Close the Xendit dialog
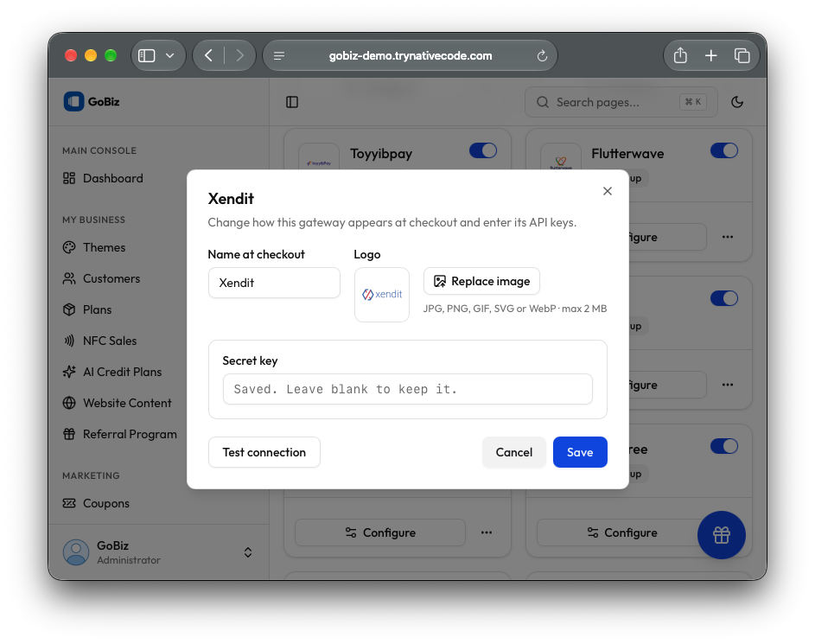The image size is (815, 644). pyautogui.click(x=607, y=191)
